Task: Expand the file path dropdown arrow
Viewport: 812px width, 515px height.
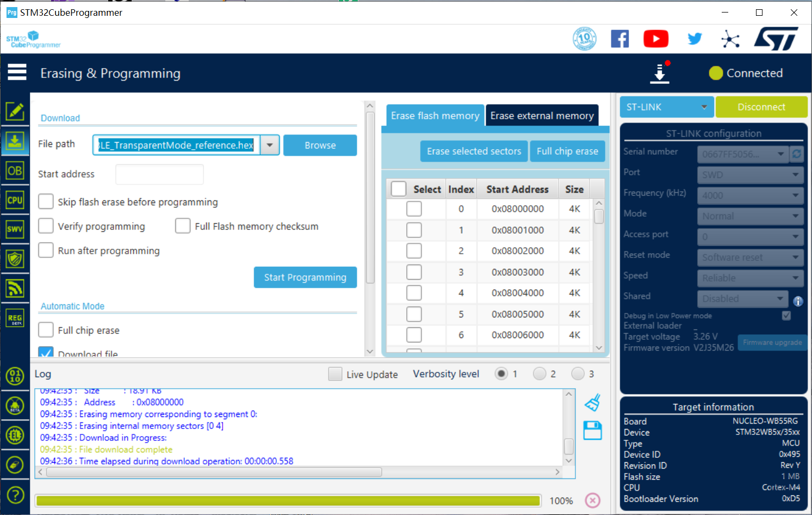Action: (270, 145)
